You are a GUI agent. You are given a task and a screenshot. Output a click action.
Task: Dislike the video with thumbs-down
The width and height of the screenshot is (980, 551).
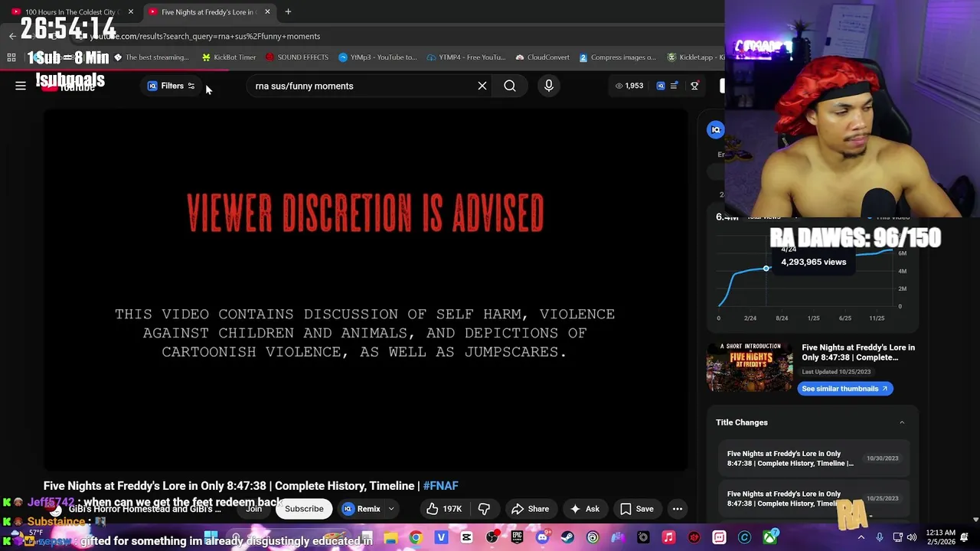pyautogui.click(x=484, y=509)
